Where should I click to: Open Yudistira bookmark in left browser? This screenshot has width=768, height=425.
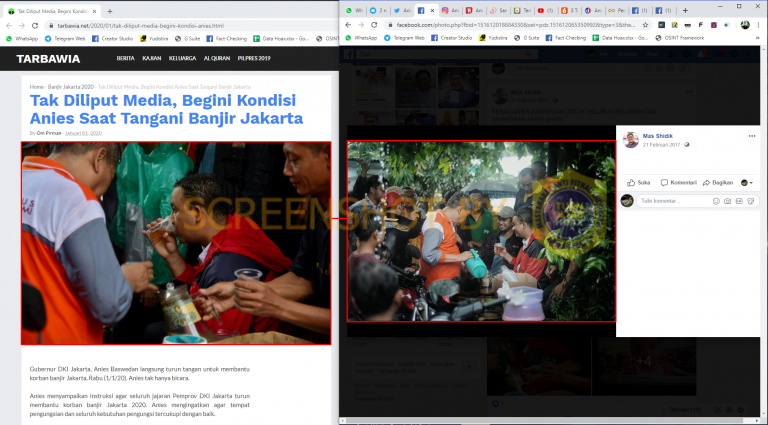point(154,38)
